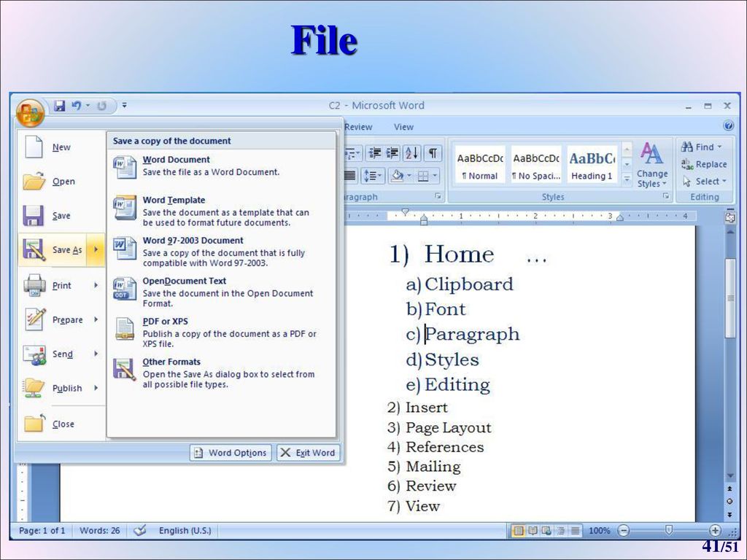
Task: Click Save icon in Quick Access Toolbar
Action: pyautogui.click(x=59, y=106)
